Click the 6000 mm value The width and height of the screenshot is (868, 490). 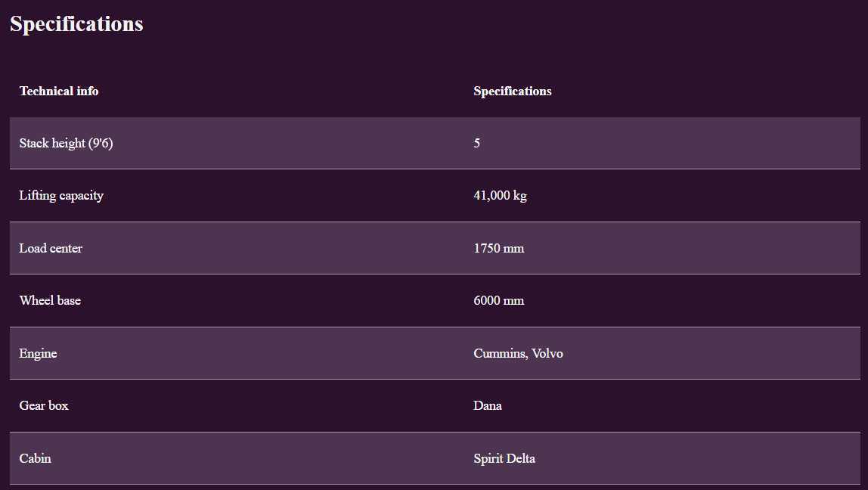pos(498,300)
